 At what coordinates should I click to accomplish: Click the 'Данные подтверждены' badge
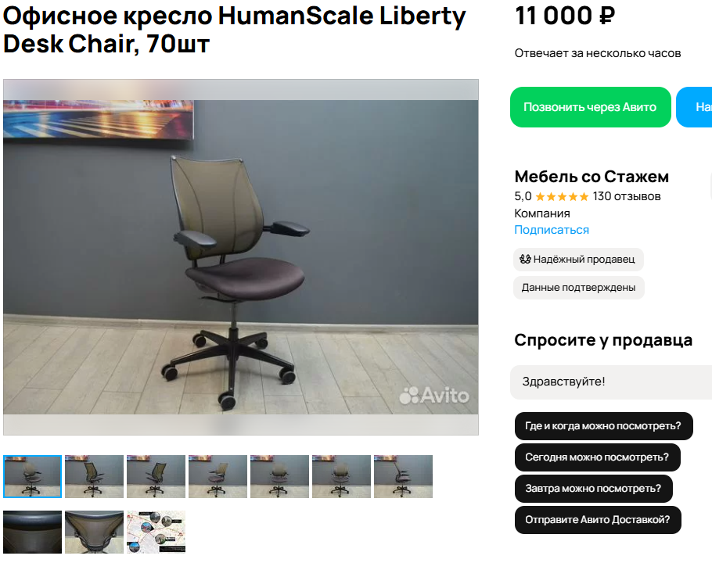click(x=578, y=288)
